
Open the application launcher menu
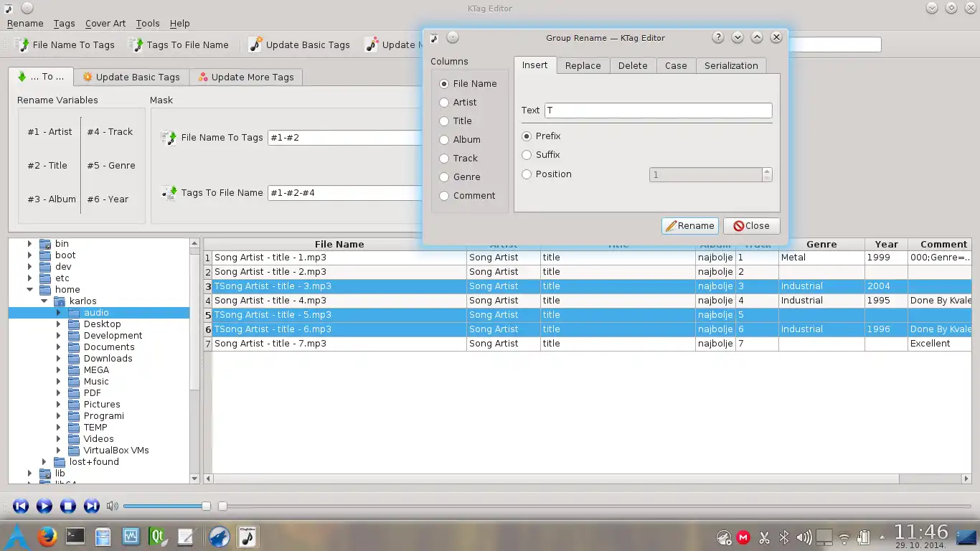tap(17, 536)
